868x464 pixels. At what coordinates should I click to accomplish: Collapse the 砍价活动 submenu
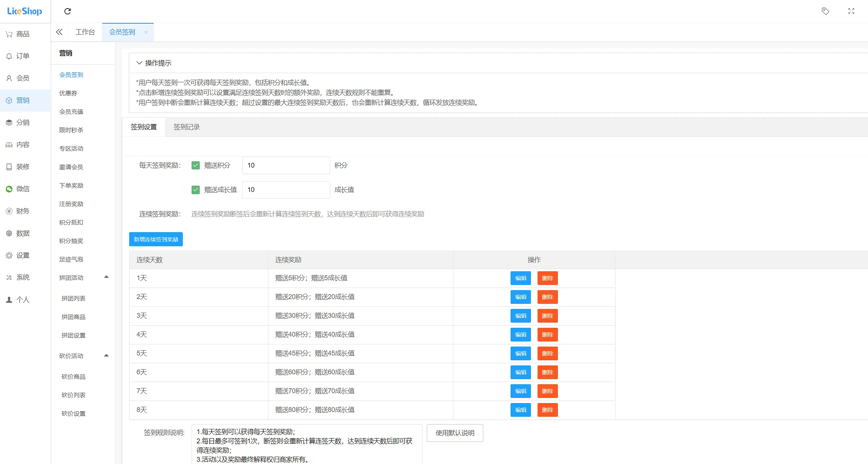click(107, 355)
